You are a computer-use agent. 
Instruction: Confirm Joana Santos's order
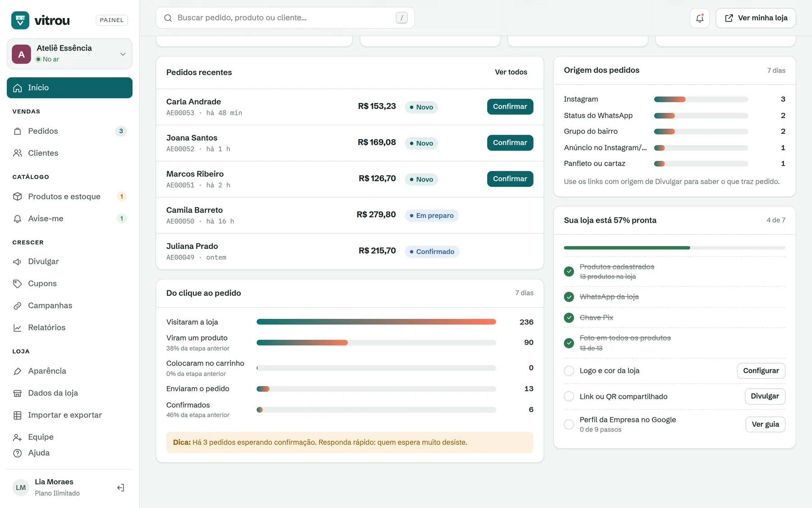(510, 143)
